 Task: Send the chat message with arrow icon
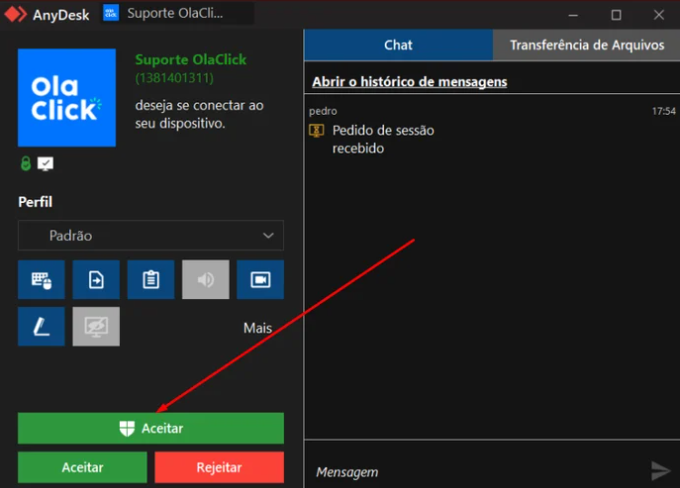(660, 471)
